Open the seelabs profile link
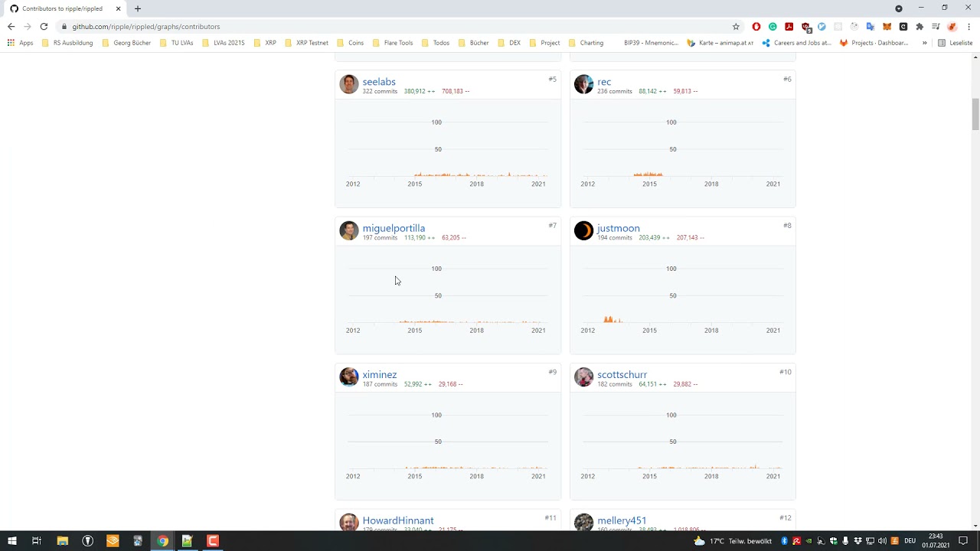This screenshot has height=551, width=980. click(x=379, y=82)
